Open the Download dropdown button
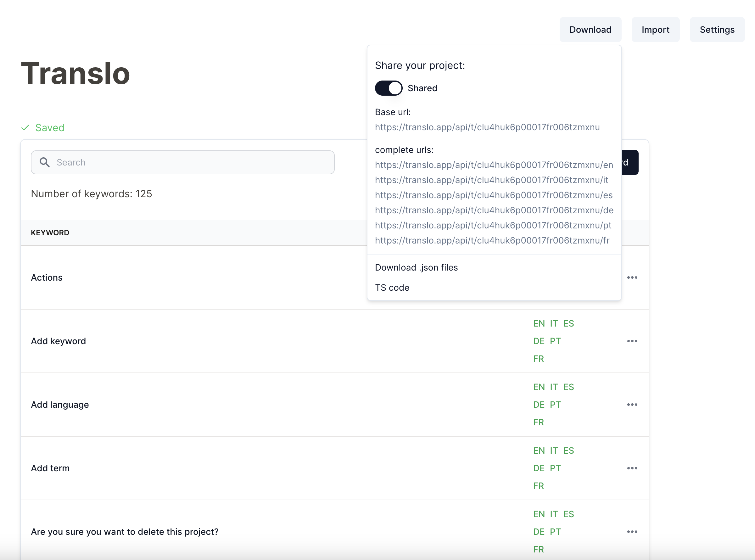This screenshot has width=755, height=560. [x=590, y=30]
